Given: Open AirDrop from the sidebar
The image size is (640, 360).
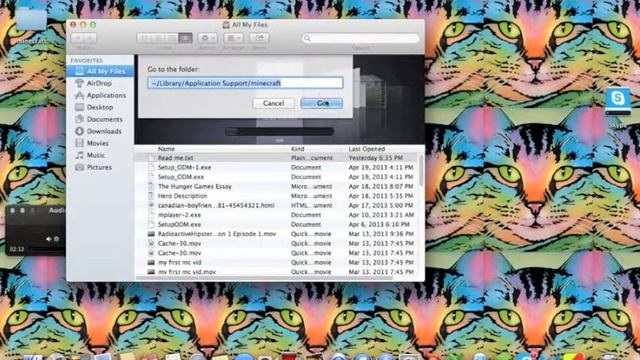Looking at the screenshot, I should [x=100, y=83].
